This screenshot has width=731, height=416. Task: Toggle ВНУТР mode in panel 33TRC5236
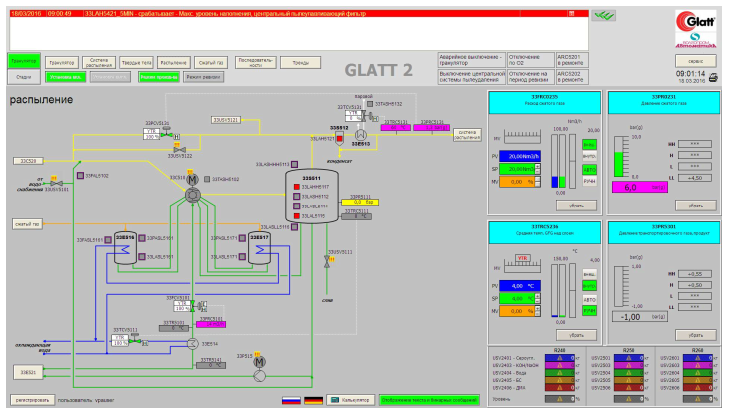coord(589,285)
